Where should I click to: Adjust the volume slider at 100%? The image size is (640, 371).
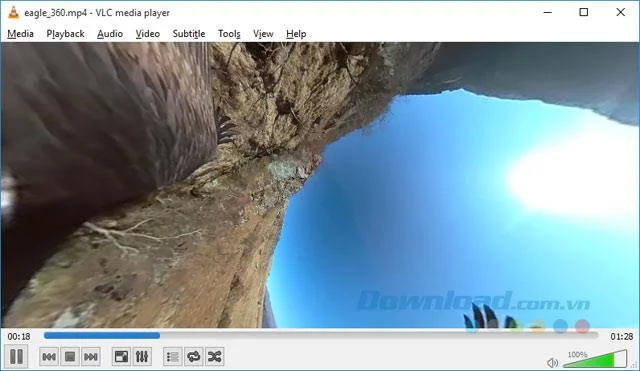[595, 358]
